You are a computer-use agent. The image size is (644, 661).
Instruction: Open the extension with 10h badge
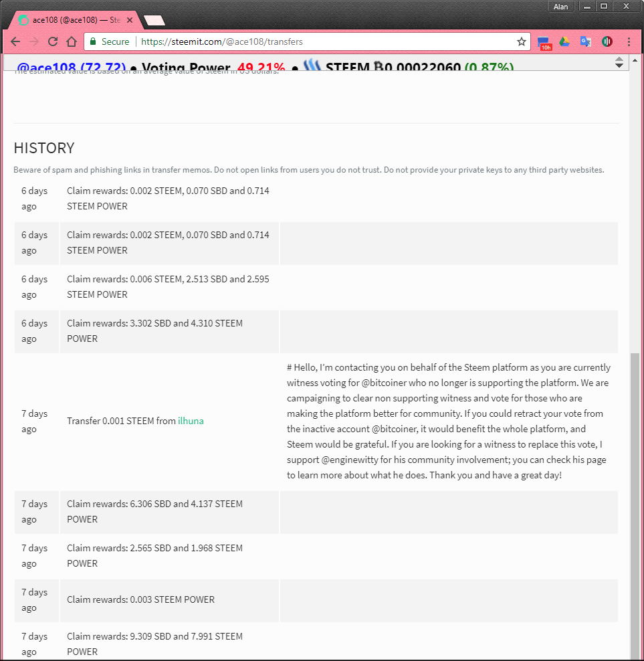544,43
